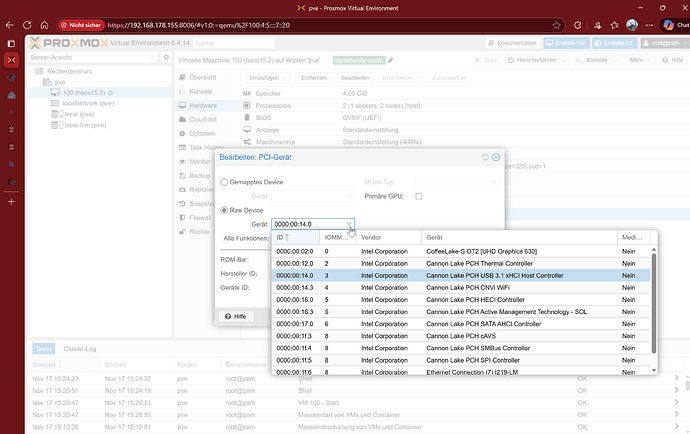Screen dimensions: 690x434
Task: Select Cannon Lake PCH SMBus Controller row
Action: 461,348
